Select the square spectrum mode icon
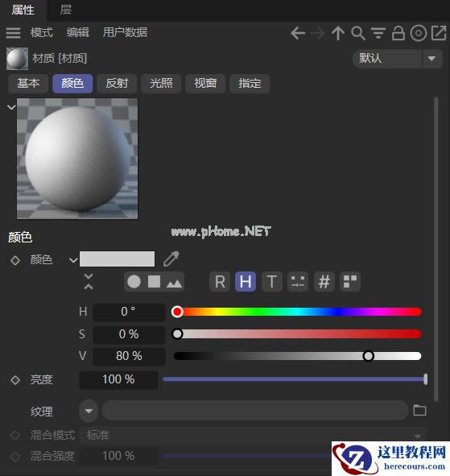 [x=154, y=282]
